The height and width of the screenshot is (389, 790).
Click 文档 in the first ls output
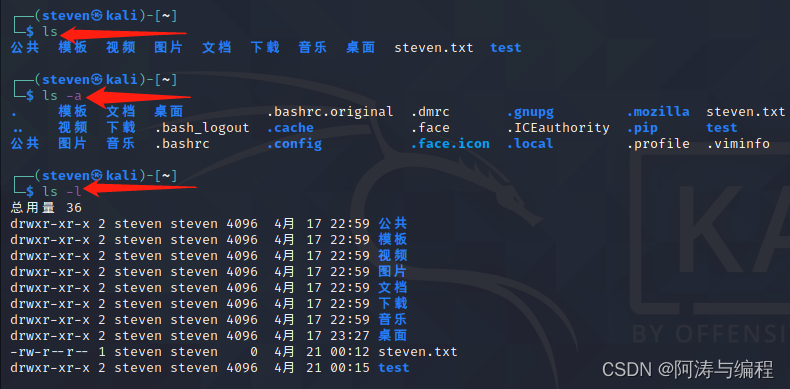coord(217,47)
